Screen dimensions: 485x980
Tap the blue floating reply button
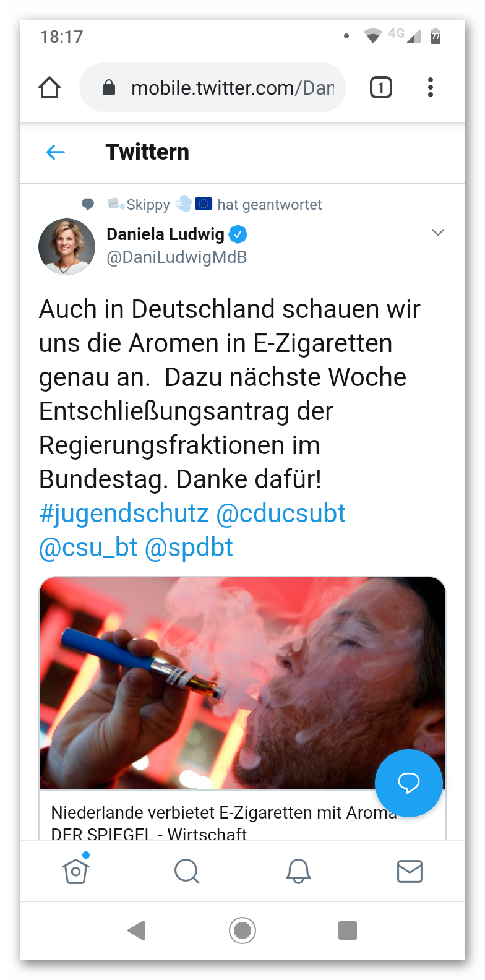(x=409, y=783)
